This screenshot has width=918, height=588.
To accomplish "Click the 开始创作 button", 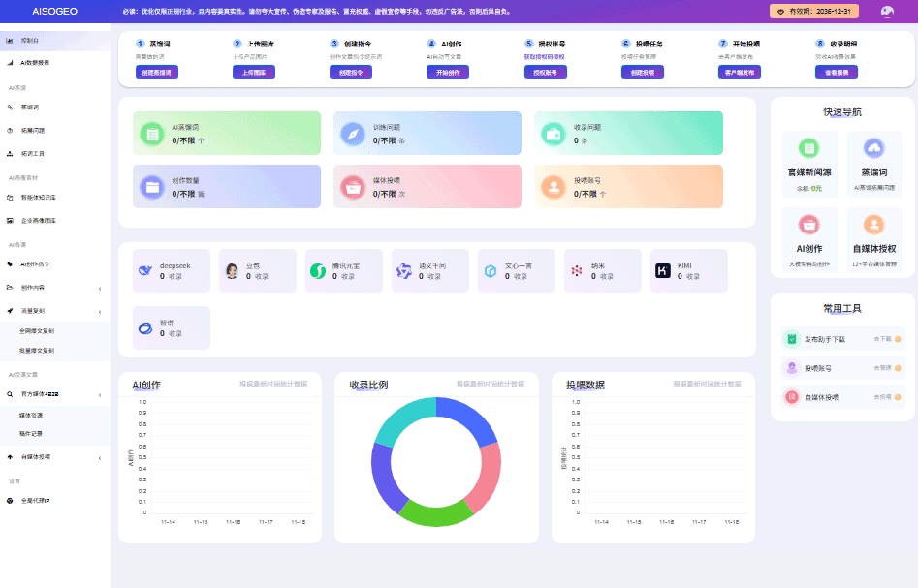I will (447, 73).
